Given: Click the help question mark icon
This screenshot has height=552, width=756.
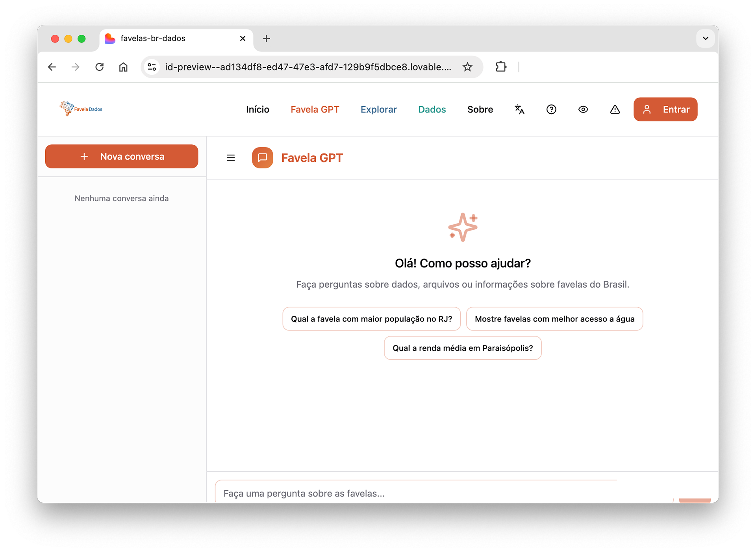Looking at the screenshot, I should tap(551, 109).
